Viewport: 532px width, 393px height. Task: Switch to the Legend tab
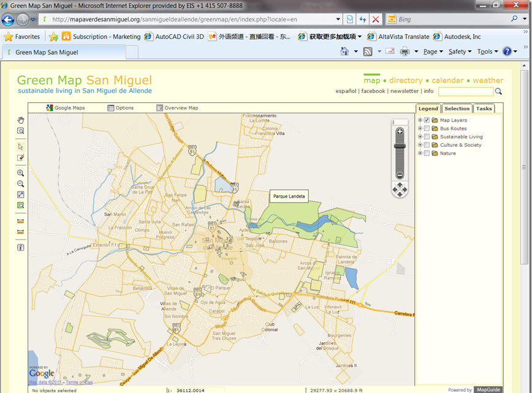[428, 108]
